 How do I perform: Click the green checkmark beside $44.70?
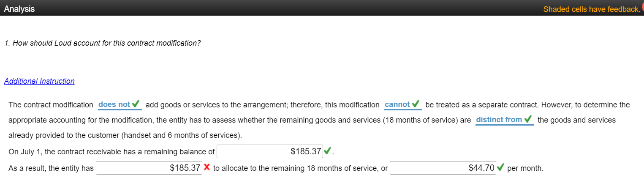click(x=500, y=168)
